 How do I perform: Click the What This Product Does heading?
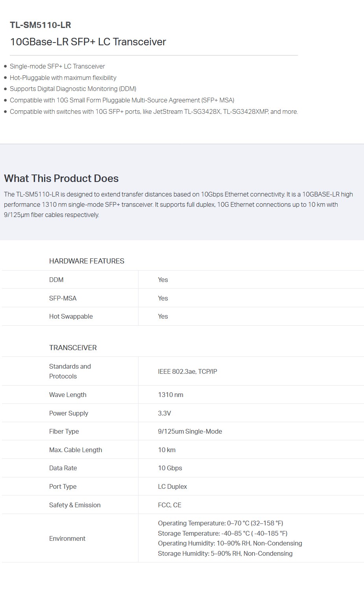[61, 178]
